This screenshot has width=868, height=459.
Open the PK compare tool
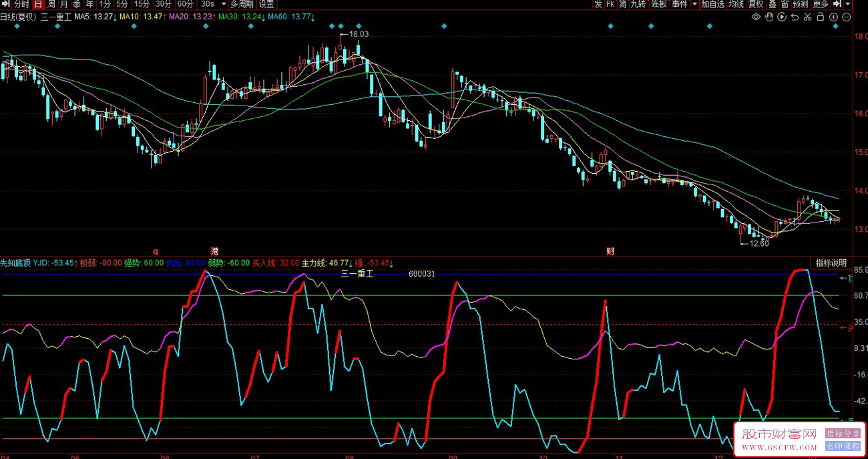click(610, 4)
